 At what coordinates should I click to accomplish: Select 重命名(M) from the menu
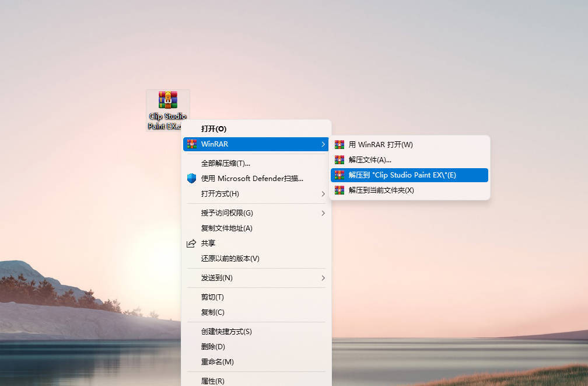pos(217,361)
